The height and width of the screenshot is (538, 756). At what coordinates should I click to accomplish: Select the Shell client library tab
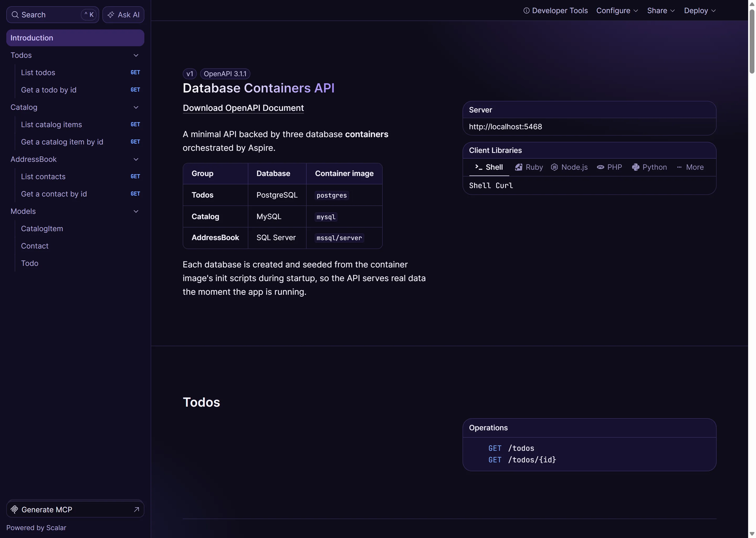489,167
